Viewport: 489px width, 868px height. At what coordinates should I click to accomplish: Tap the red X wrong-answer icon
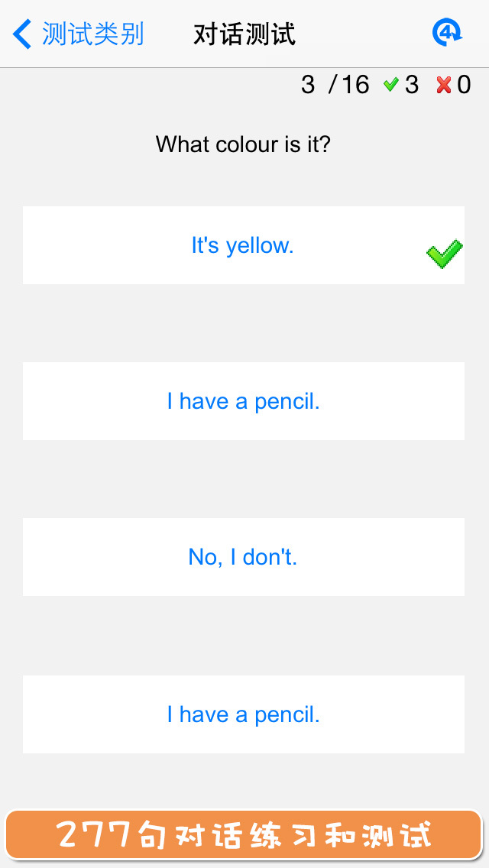point(444,85)
